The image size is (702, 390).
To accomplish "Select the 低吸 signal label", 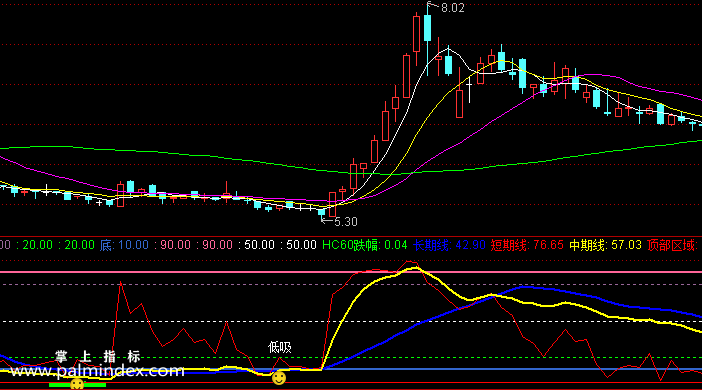I will [x=280, y=347].
